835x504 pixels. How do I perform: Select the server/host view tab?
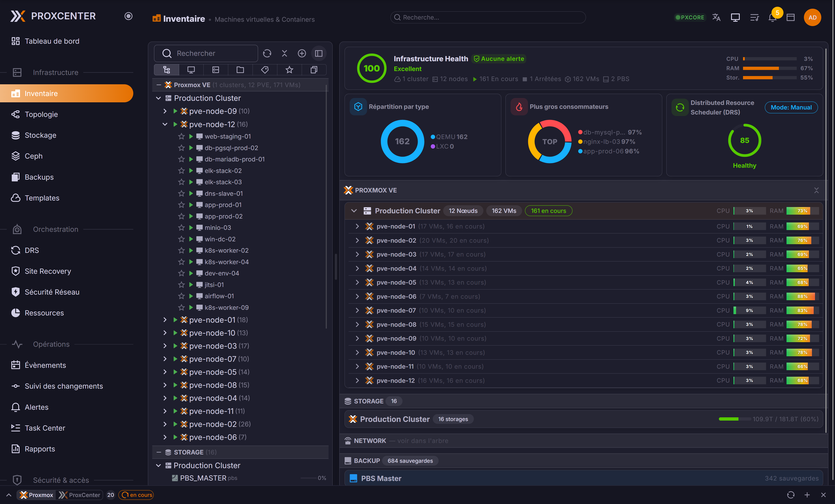(215, 70)
